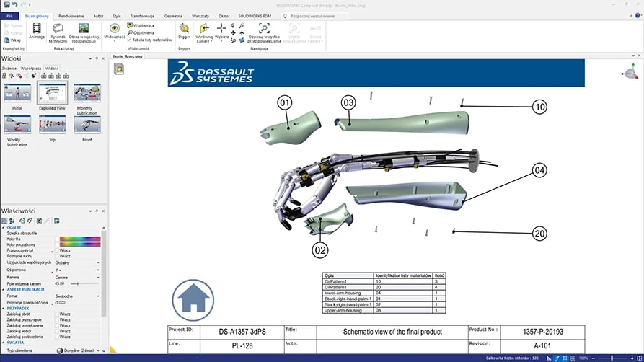
Task: Click the airplane fly-through navigation icon
Action: coord(242,33)
